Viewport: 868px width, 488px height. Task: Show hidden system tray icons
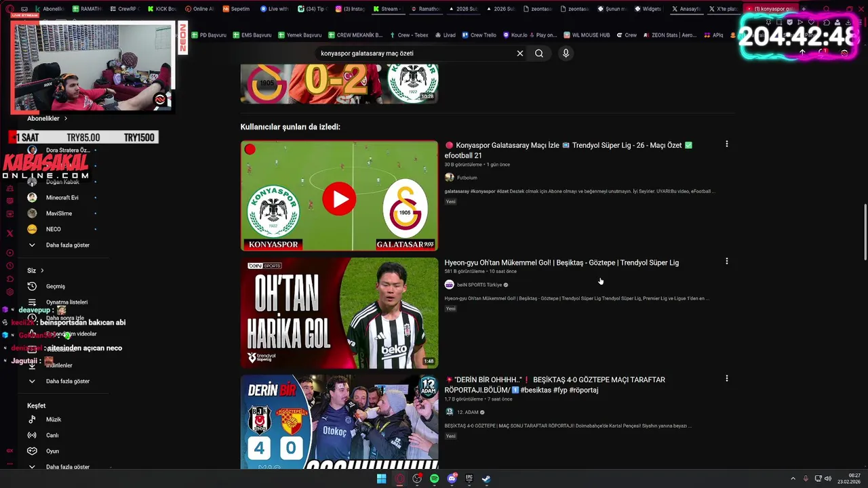coord(793,479)
